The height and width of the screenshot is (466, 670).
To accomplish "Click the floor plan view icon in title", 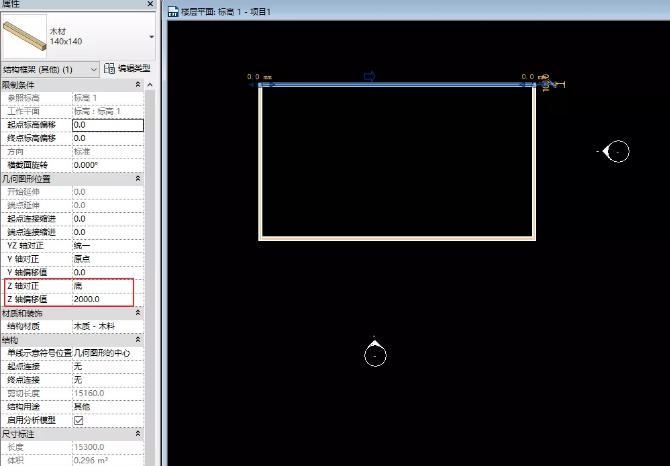I will (x=173, y=12).
